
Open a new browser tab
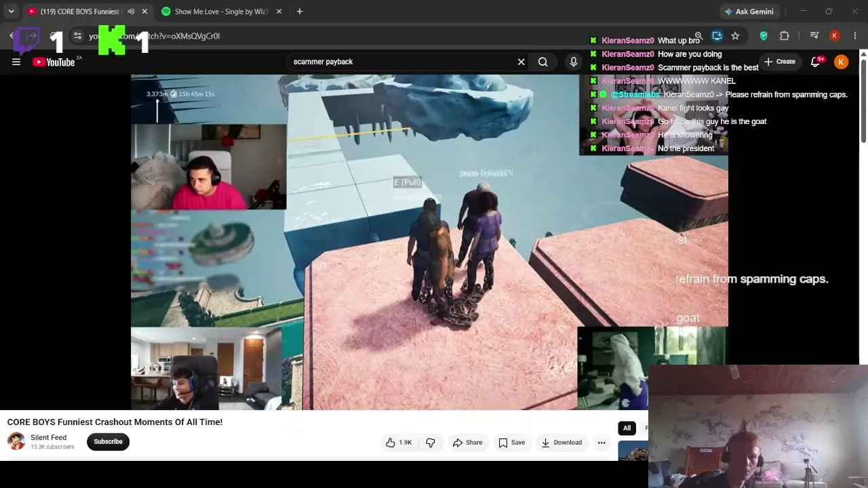300,12
